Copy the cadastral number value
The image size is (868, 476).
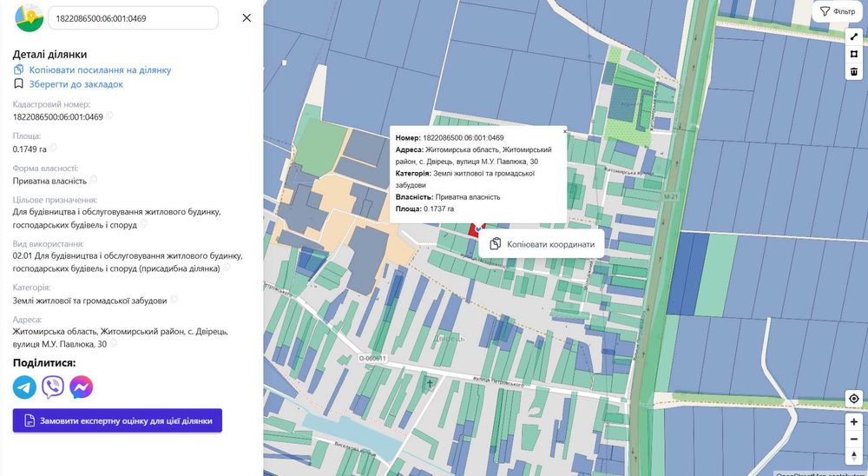pos(110,116)
